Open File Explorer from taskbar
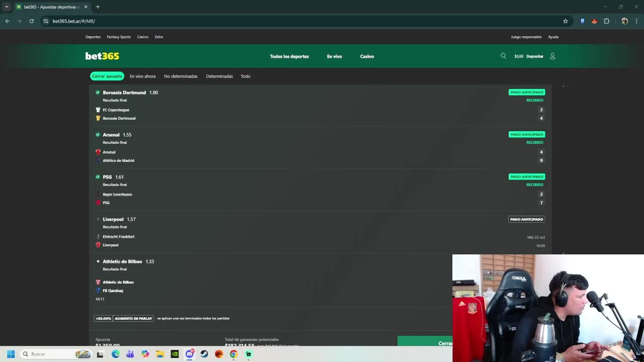 point(160,354)
